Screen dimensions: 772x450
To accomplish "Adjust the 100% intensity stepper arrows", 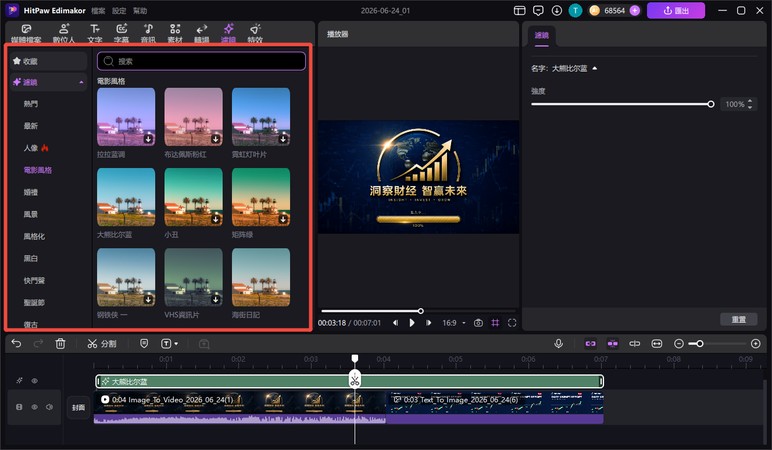I will (750, 104).
